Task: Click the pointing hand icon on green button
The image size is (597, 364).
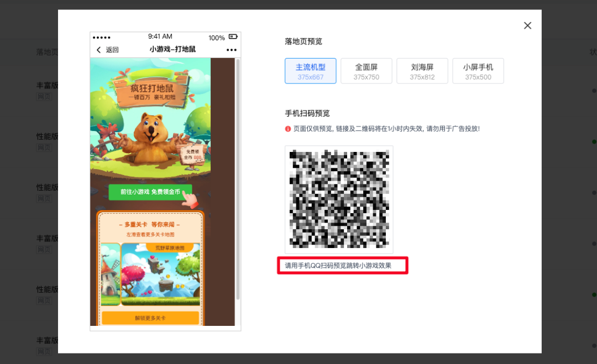Action: 190,199
